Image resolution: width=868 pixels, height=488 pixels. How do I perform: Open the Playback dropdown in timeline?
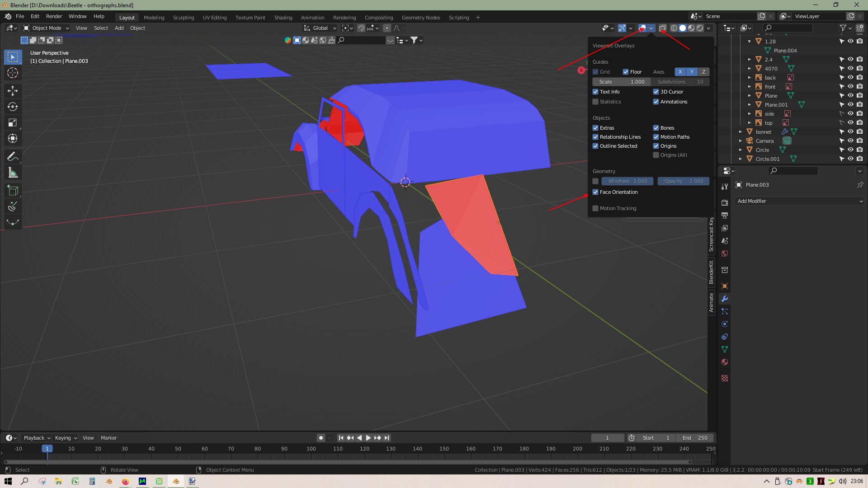tap(37, 438)
